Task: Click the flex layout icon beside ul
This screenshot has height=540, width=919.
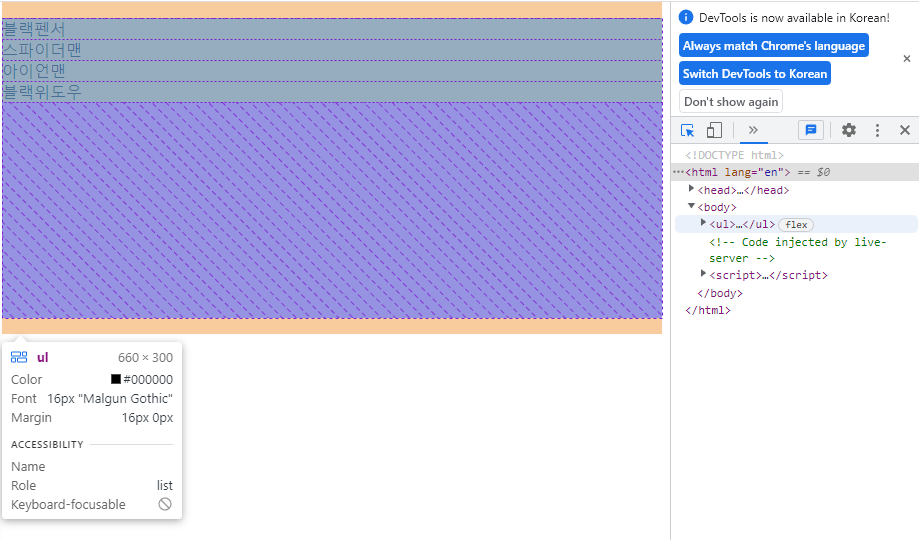Action: coord(19,357)
